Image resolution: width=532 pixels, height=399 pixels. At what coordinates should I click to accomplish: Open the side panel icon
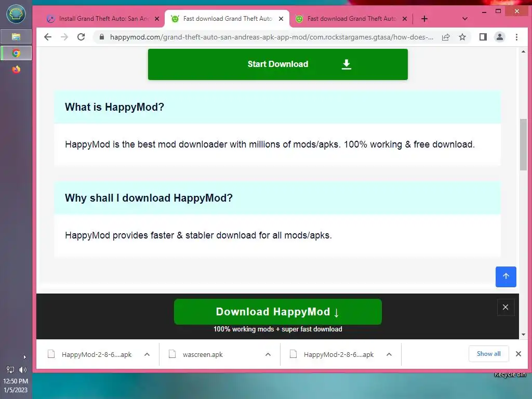pyautogui.click(x=483, y=37)
